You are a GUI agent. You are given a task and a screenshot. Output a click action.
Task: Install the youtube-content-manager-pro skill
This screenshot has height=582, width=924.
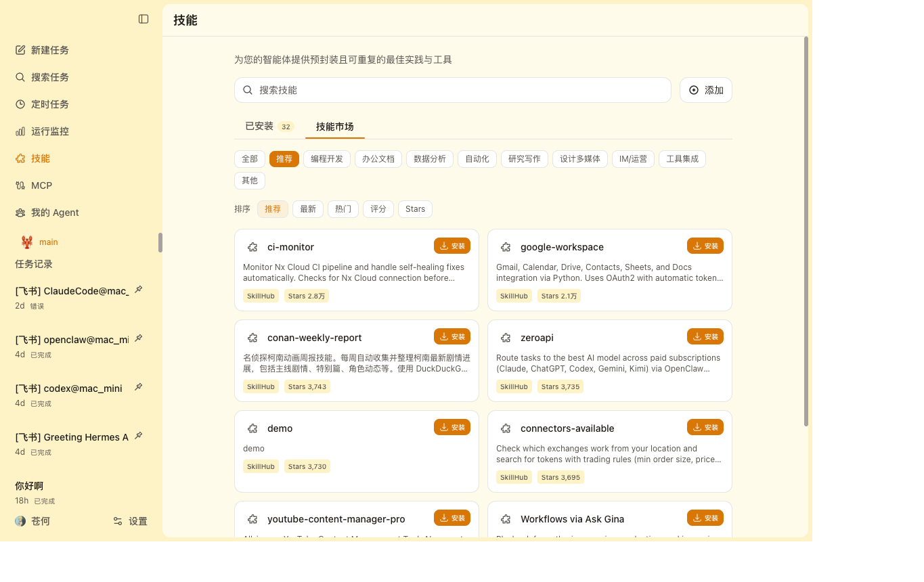pyautogui.click(x=452, y=518)
